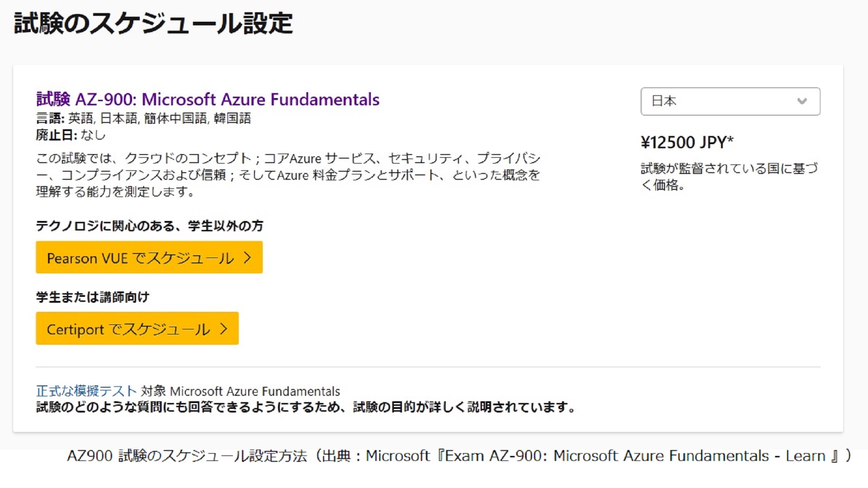Open the 試験 AZ-900: Microsoft Azure Fundamentals heading link
This screenshot has width=868, height=488.
tap(208, 99)
